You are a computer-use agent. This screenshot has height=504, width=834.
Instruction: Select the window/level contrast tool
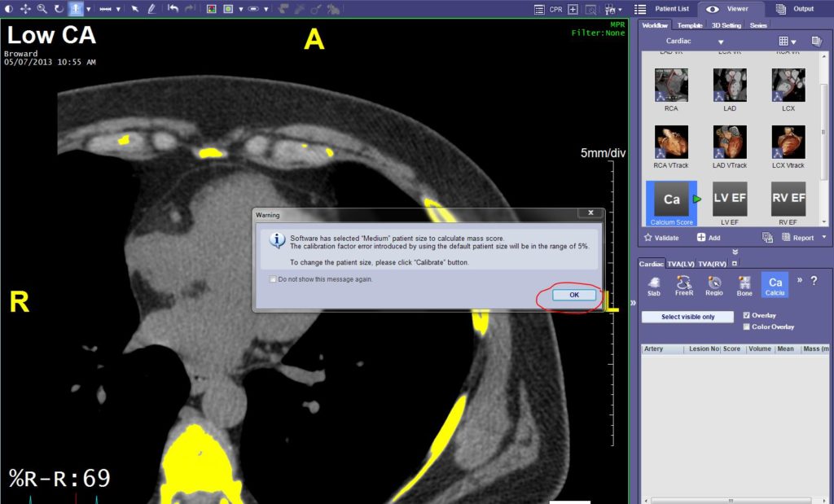[9, 9]
